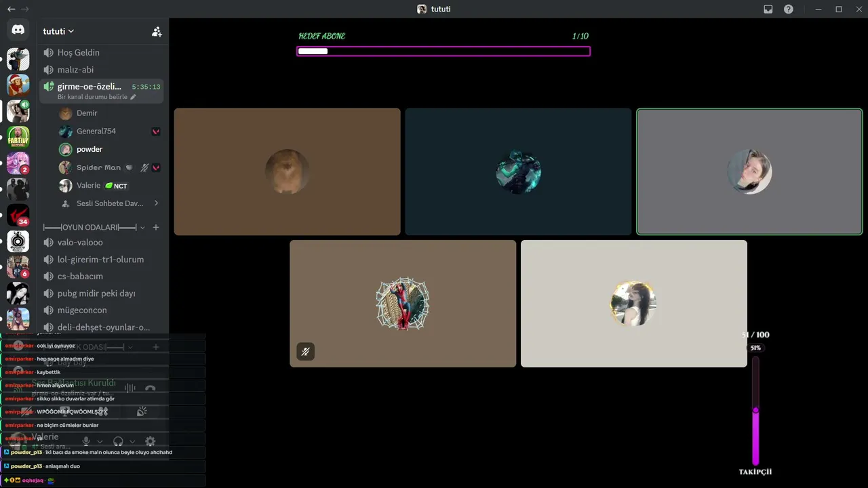Open the Discord inbox
The image size is (868, 488).
pyautogui.click(x=768, y=9)
